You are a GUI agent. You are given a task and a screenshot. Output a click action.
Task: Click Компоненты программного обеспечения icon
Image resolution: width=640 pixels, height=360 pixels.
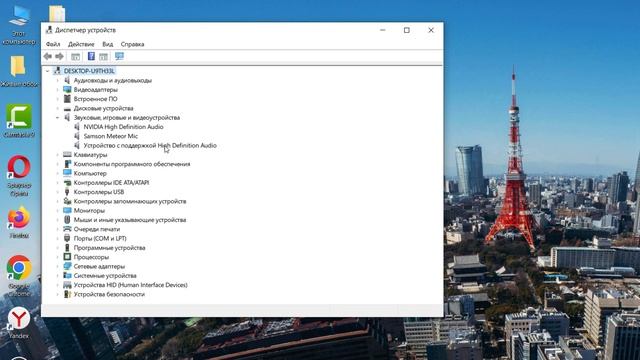[x=67, y=164]
